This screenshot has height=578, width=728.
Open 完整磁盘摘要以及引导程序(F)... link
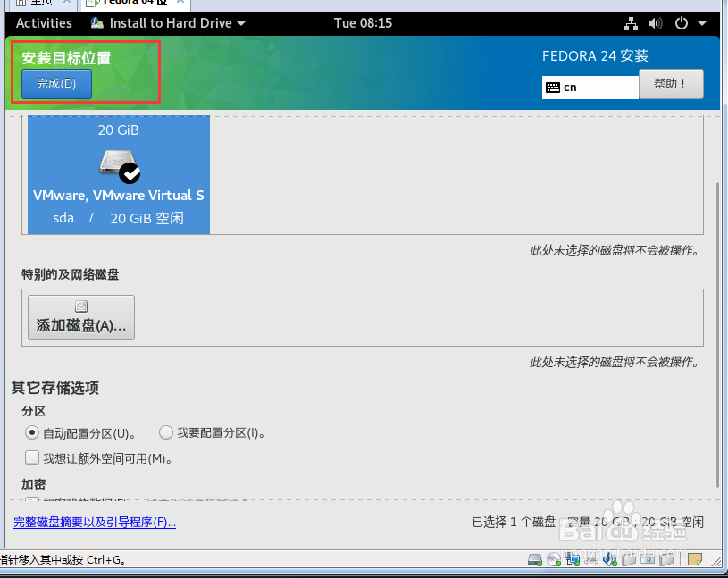pyautogui.click(x=95, y=522)
